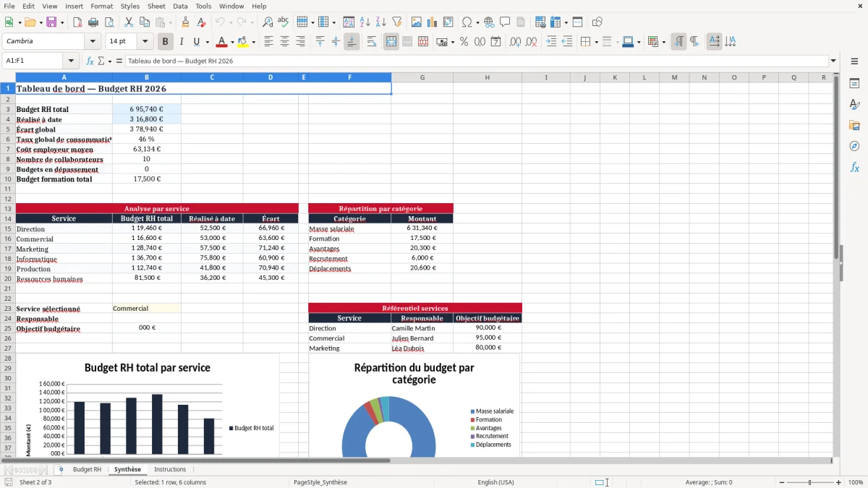This screenshot has height=488, width=868.
Task: Click the Print icon
Action: click(93, 22)
